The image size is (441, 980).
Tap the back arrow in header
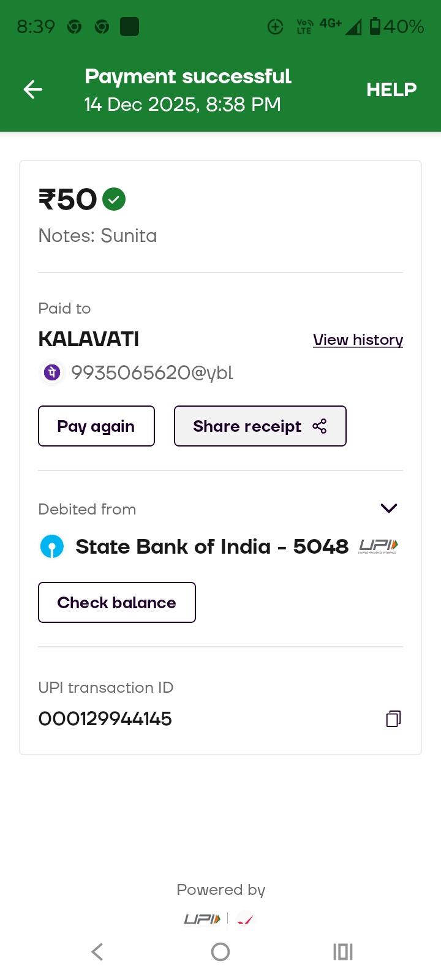[33, 90]
